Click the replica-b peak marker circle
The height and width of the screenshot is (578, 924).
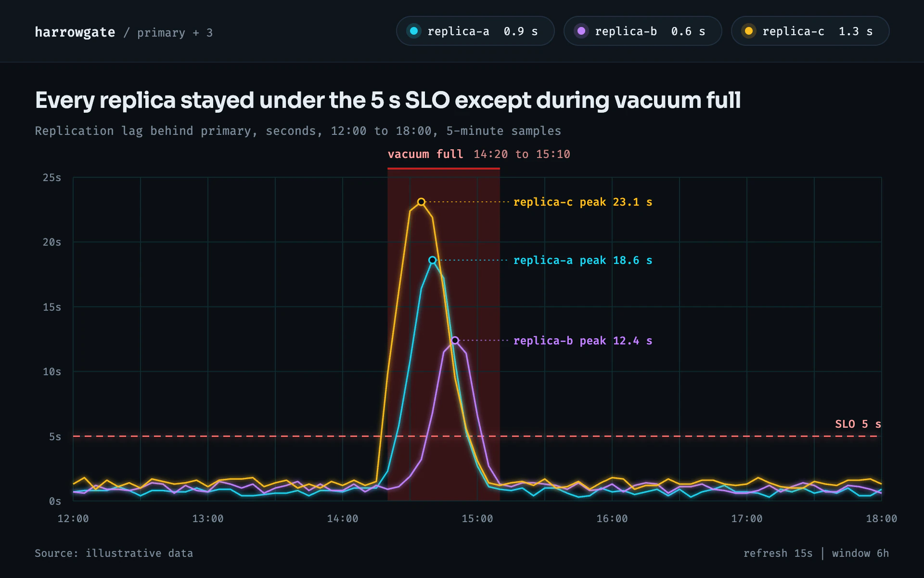click(x=455, y=341)
